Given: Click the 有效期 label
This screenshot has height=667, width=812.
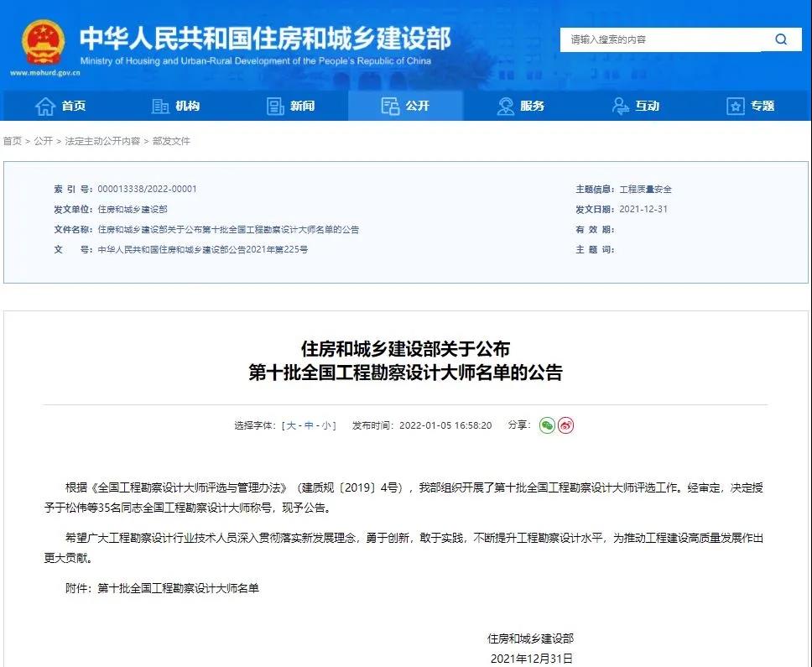Looking at the screenshot, I should (x=595, y=229).
